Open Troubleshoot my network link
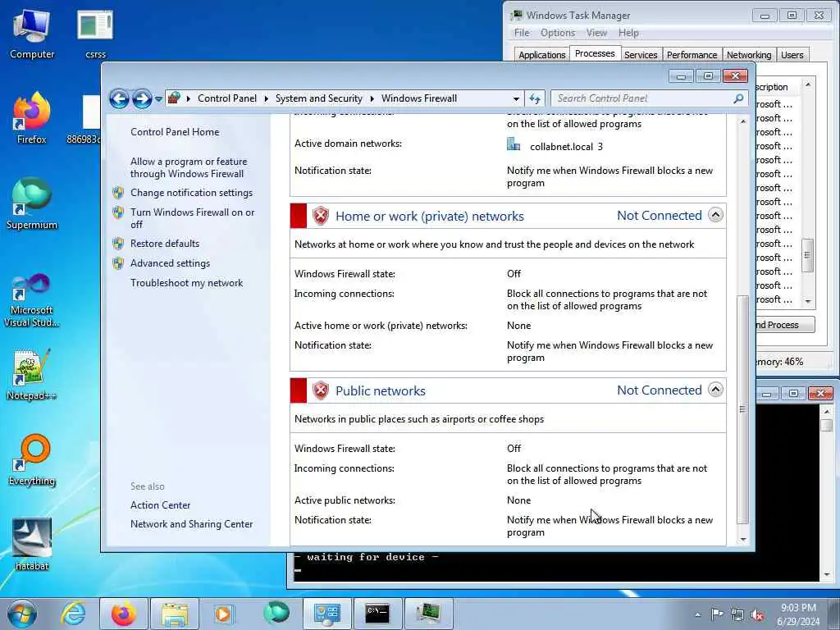Screen dimensions: 840x630 pos(186,283)
